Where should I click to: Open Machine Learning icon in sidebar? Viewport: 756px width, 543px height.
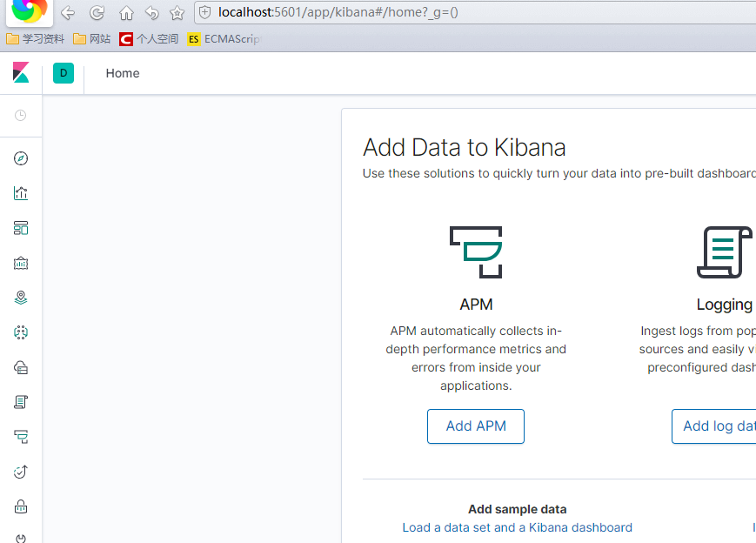point(21,332)
